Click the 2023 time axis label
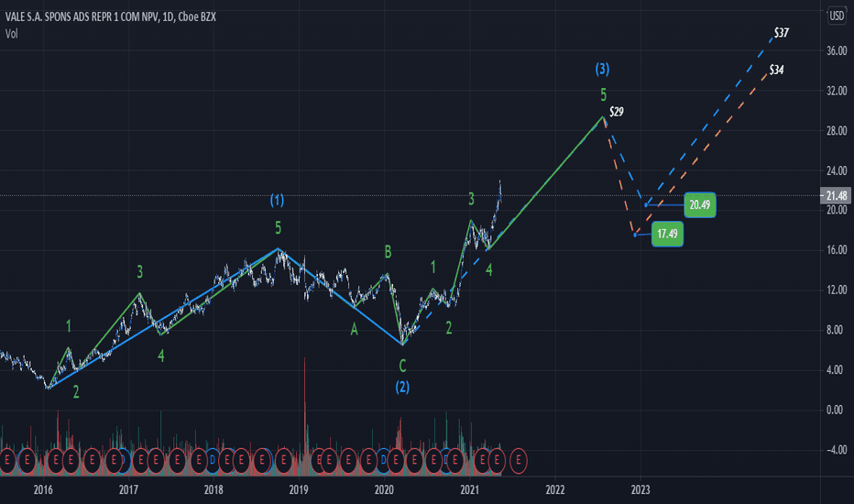This screenshot has width=854, height=504. 640,489
